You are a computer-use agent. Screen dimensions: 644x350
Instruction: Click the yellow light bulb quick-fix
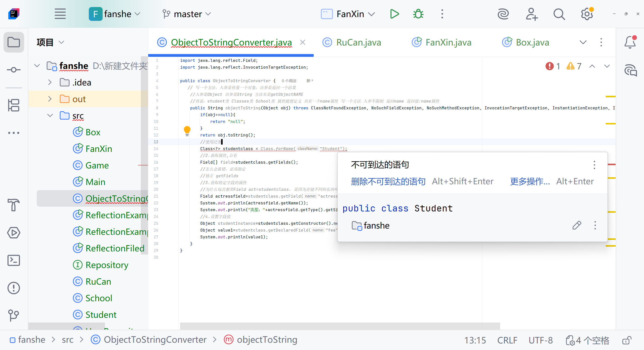[187, 130]
